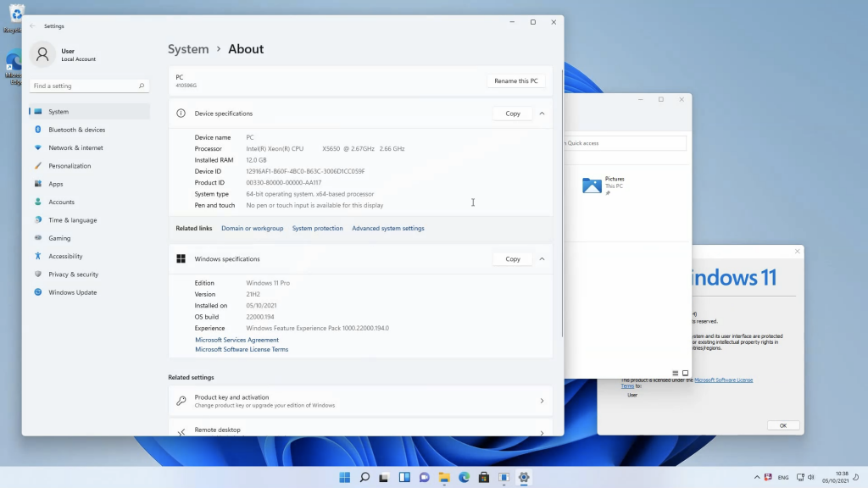Open Chat from the taskbar
868x488 pixels.
424,478
